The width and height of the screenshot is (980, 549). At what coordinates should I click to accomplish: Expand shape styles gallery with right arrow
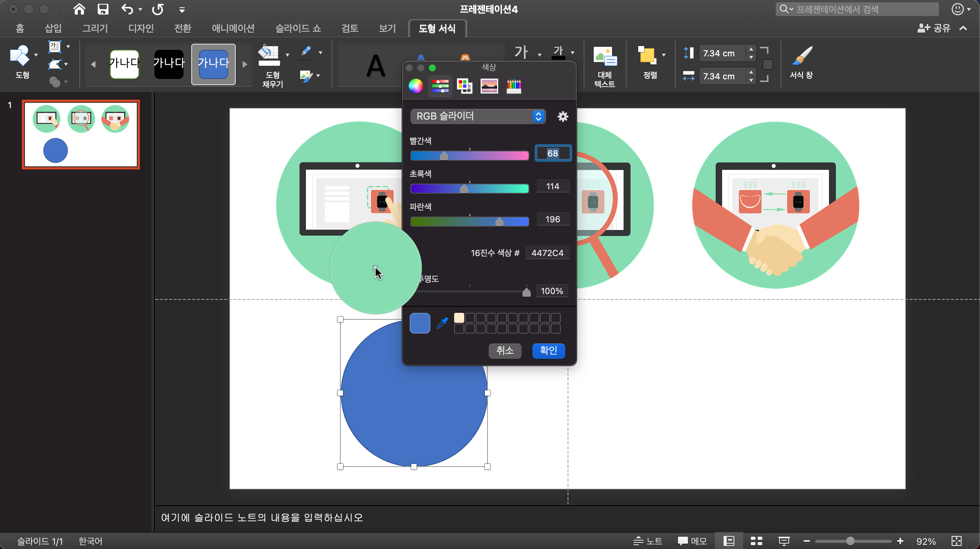coord(245,64)
